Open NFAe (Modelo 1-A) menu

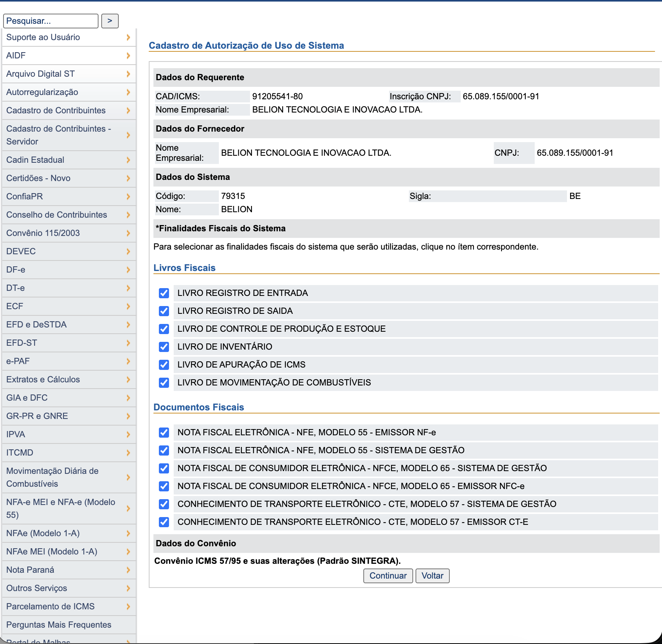[69, 533]
